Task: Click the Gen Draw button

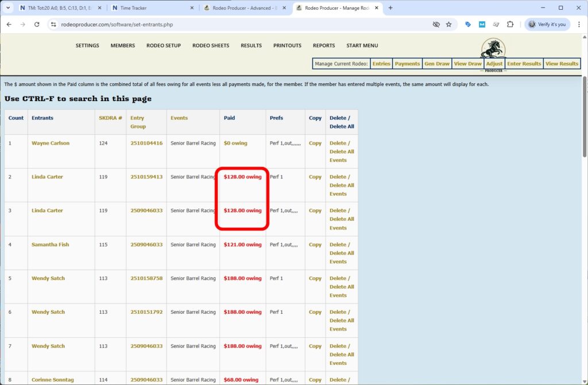Action: click(x=436, y=64)
